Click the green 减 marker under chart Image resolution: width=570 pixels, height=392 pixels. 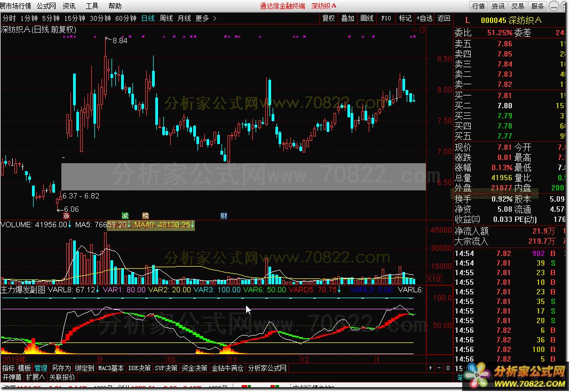[125, 216]
